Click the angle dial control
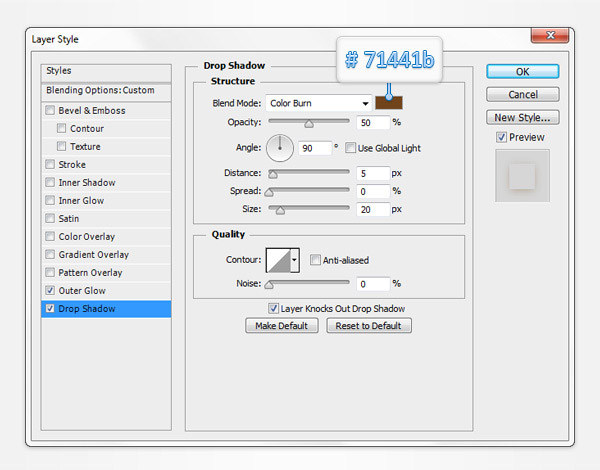600x470 pixels. coord(279,148)
